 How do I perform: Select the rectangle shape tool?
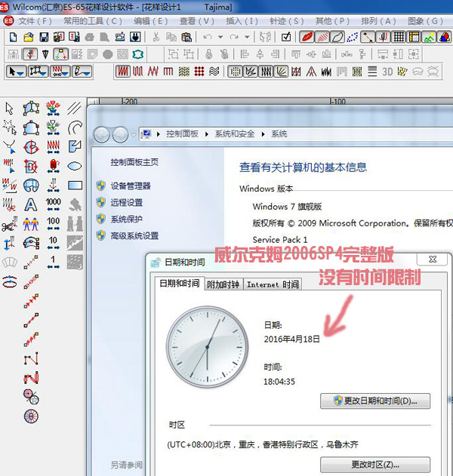click(x=75, y=185)
